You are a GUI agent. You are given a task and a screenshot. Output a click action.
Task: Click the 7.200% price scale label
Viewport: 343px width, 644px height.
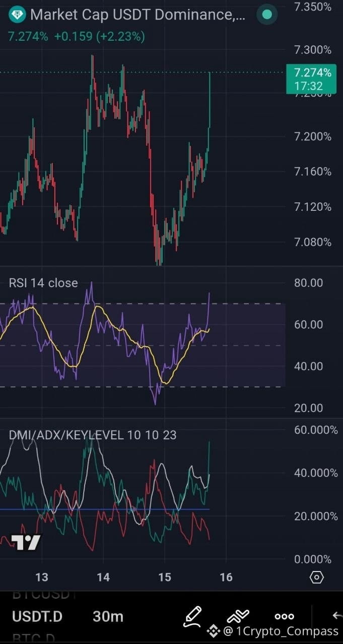[x=313, y=136]
